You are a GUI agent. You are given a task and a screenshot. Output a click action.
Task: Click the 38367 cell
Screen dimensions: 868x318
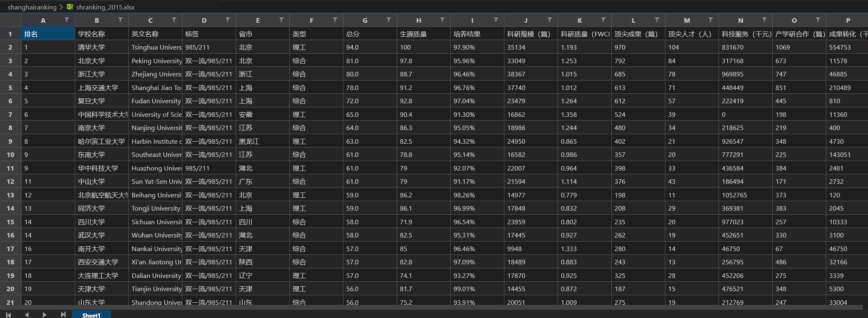531,74
